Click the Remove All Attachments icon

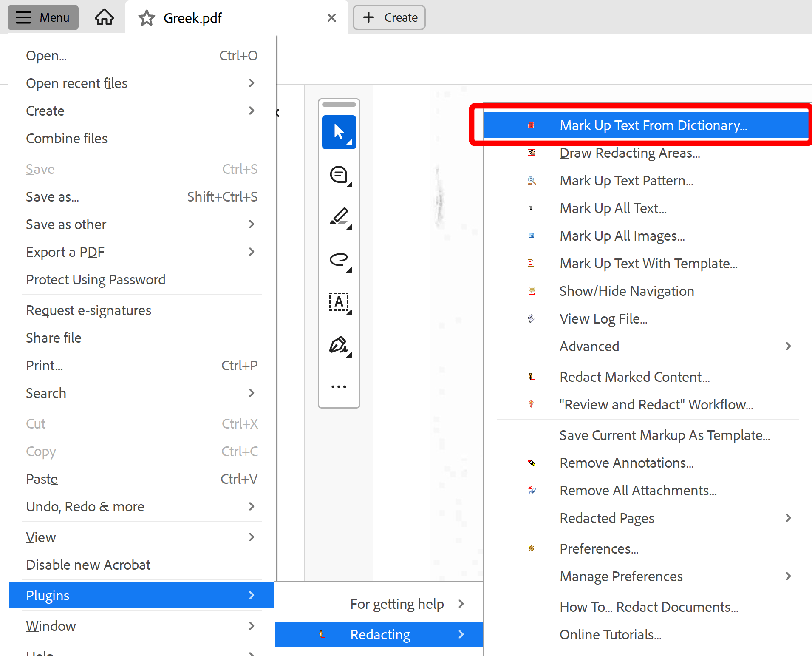click(531, 490)
